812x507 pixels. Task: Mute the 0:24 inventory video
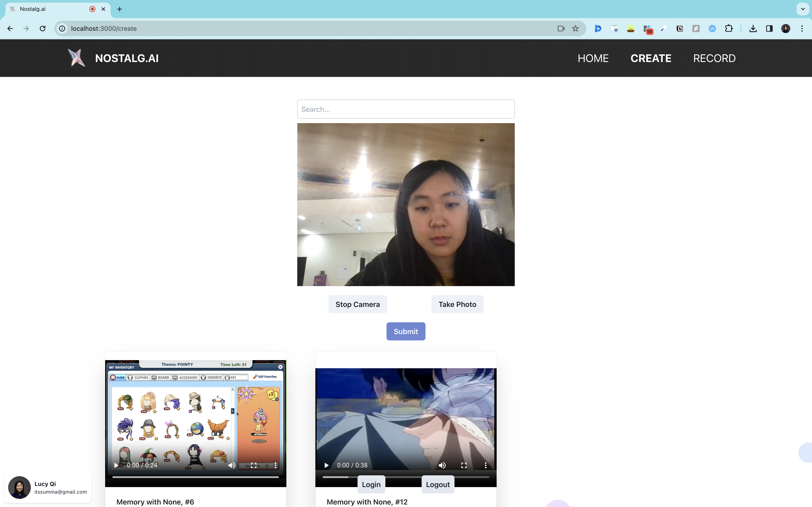pyautogui.click(x=232, y=465)
